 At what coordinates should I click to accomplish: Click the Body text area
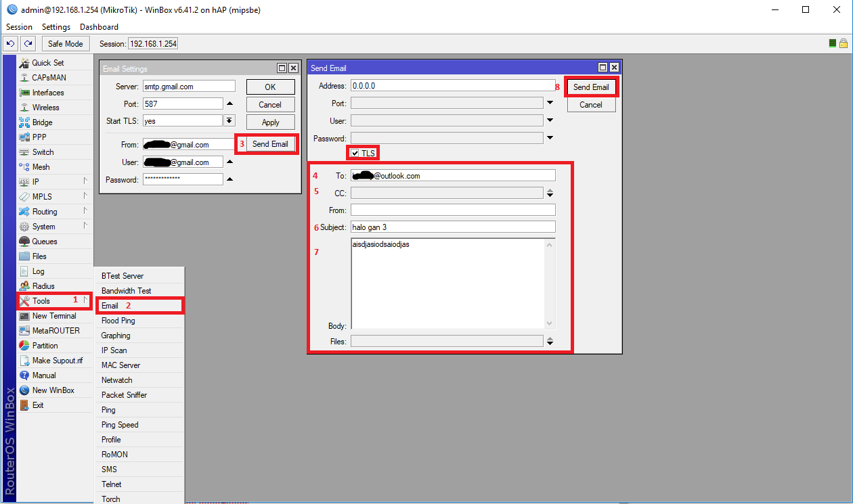click(x=447, y=283)
